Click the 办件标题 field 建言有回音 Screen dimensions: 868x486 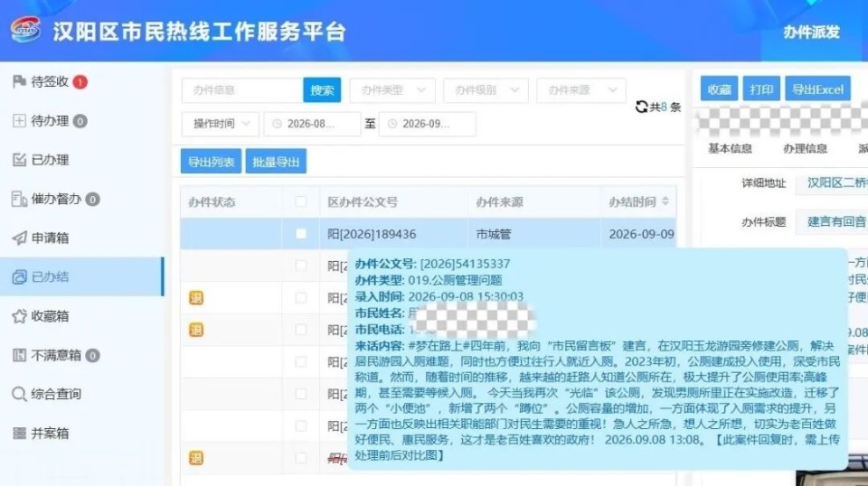pos(832,221)
